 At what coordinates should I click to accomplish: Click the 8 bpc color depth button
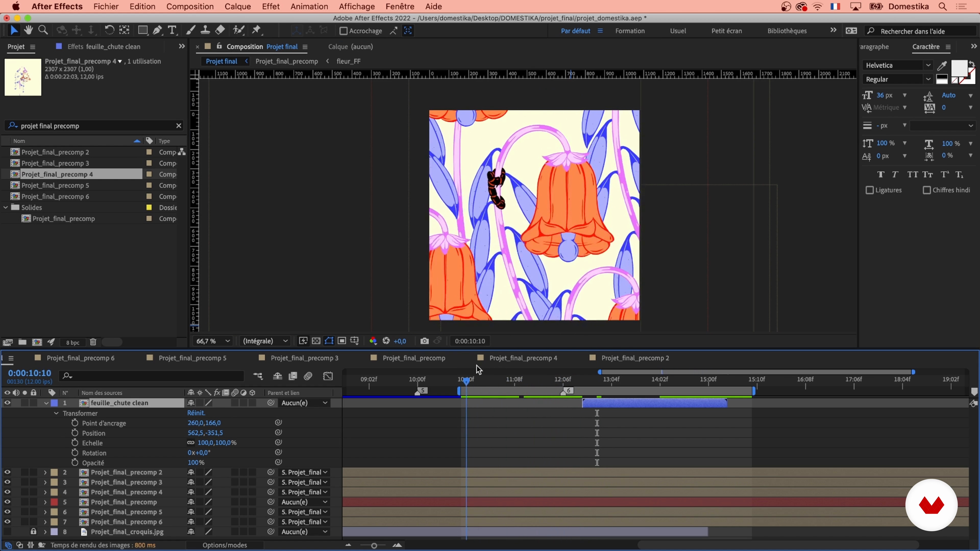[x=72, y=343]
